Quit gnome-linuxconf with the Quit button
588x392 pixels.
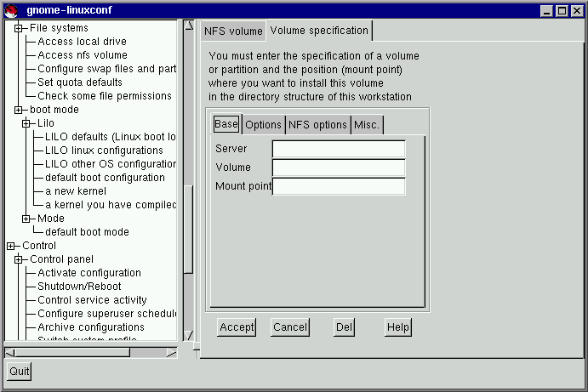[x=19, y=372]
